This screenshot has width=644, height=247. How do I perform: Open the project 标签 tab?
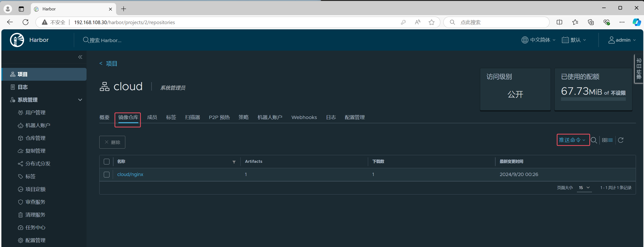click(x=171, y=117)
